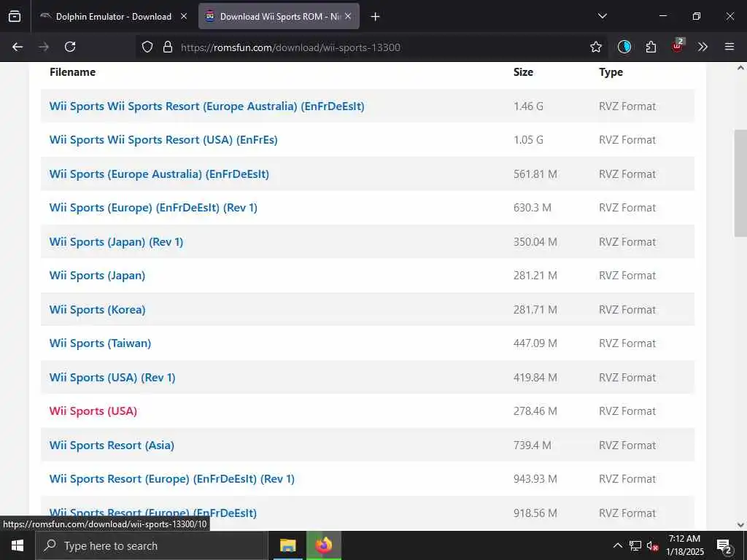Open the network status tray icon
This screenshot has height=560, width=747.
(x=635, y=545)
